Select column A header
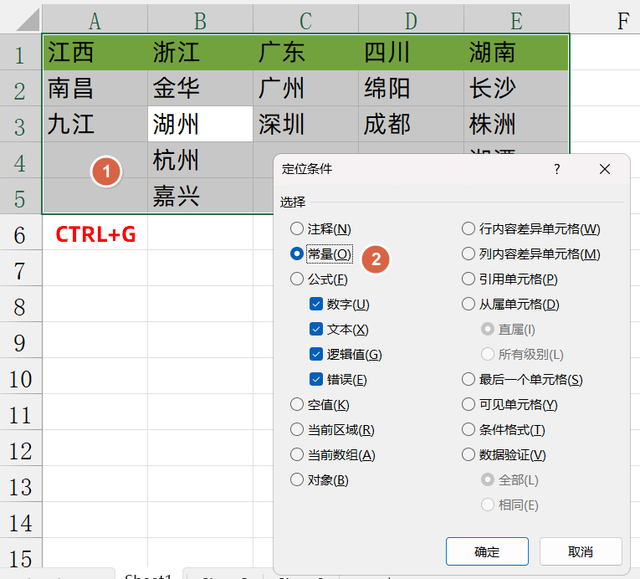Viewport: 640px width, 579px height. point(95,20)
